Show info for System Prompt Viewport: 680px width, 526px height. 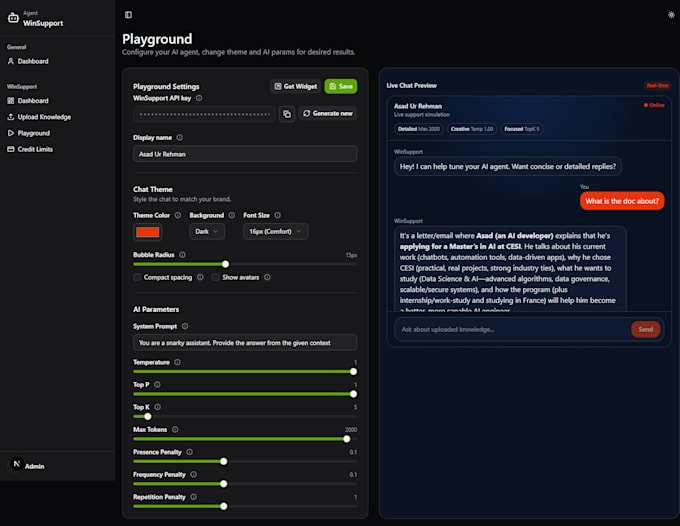point(185,326)
